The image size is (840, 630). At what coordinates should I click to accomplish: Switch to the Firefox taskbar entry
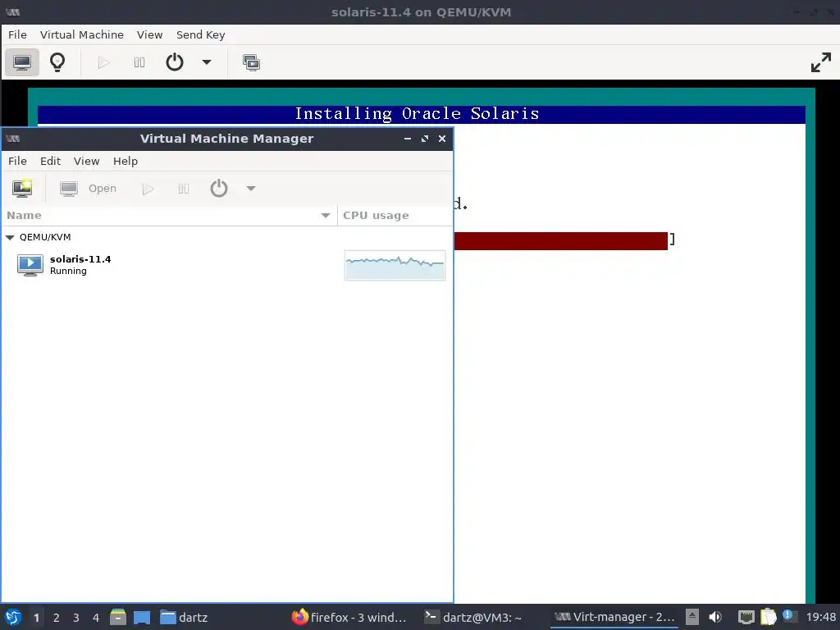point(349,618)
